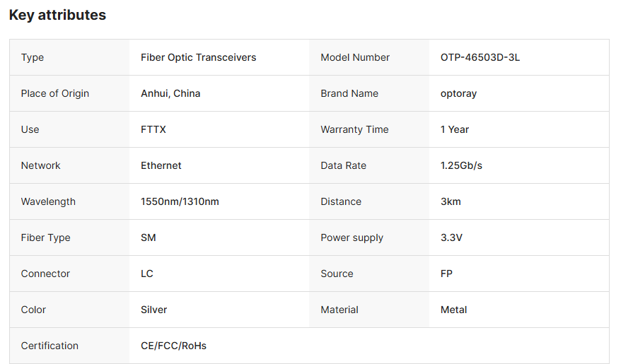Screen dimensions: 633x364
Task: Click the model number OTP-46503D-3L
Action: click(480, 57)
